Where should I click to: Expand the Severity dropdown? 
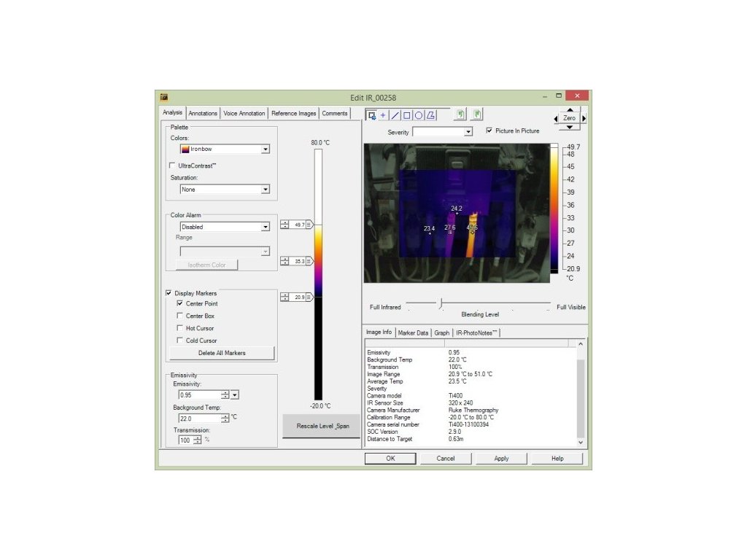pos(468,132)
